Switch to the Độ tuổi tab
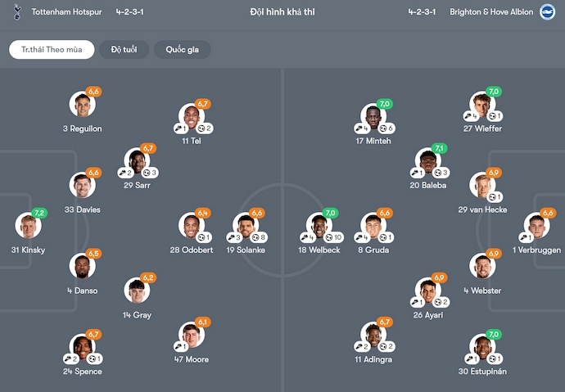The width and height of the screenshot is (565, 392). click(124, 50)
